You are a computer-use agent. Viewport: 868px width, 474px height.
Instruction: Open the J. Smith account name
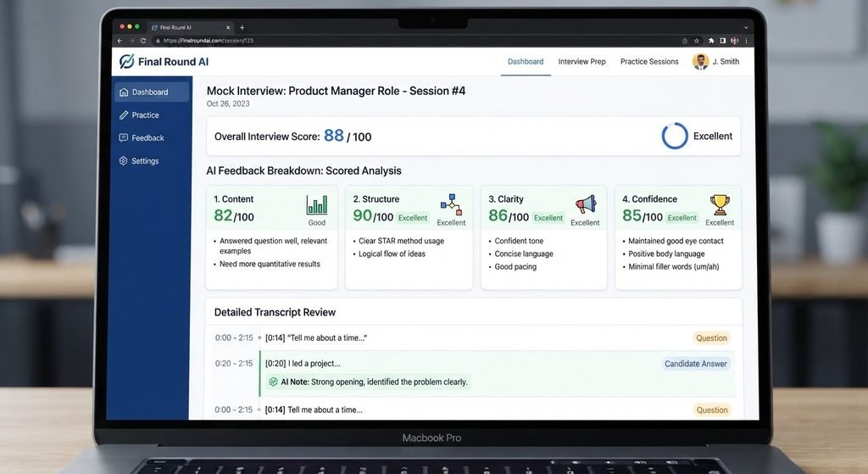tap(726, 61)
